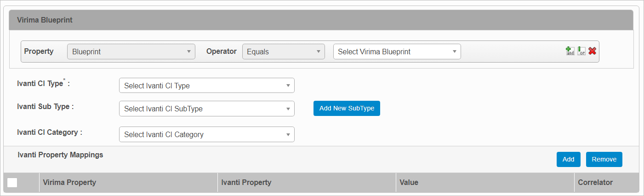Viewport: 644px width, 196px height.
Task: Toggle the select-all mappings checkbox
Action: pos(12,183)
